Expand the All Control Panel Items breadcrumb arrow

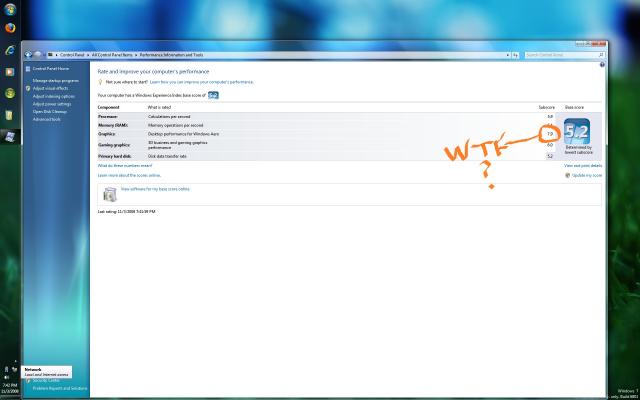click(136, 55)
